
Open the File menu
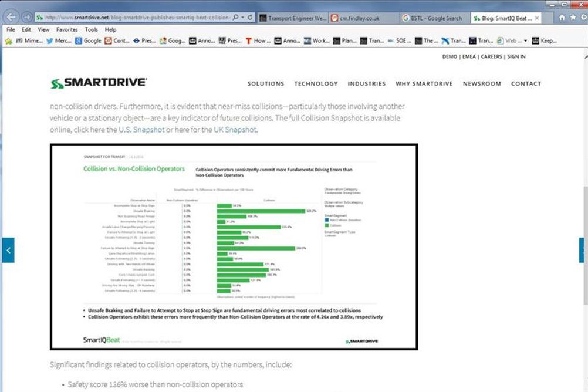(11, 29)
